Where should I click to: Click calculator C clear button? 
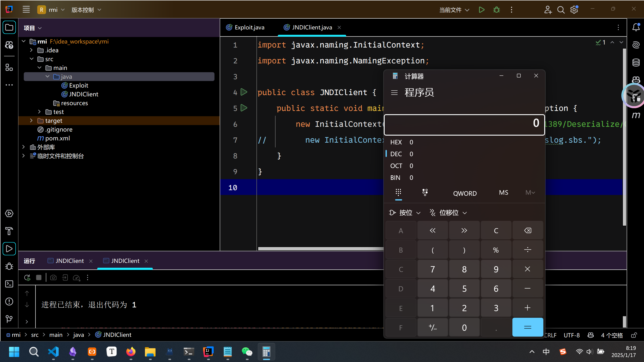point(496,230)
